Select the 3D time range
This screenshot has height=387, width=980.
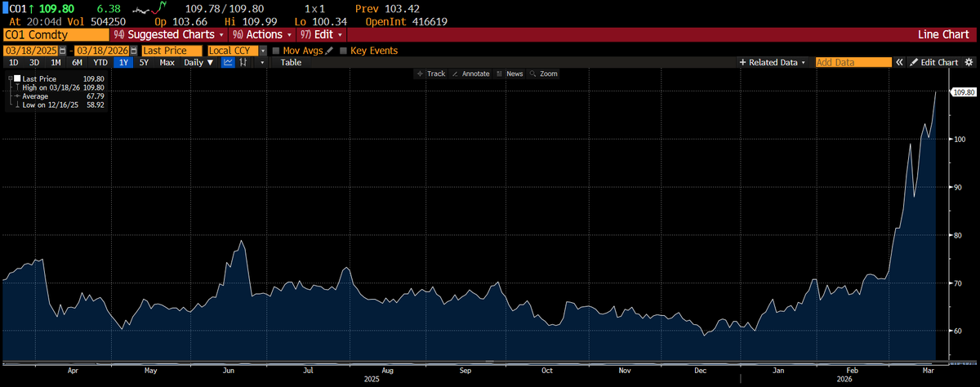pyautogui.click(x=34, y=62)
